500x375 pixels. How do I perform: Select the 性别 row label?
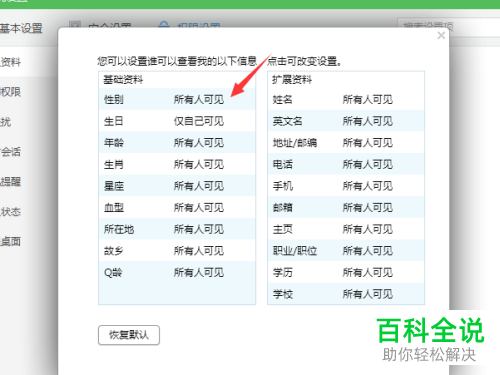pyautogui.click(x=114, y=99)
